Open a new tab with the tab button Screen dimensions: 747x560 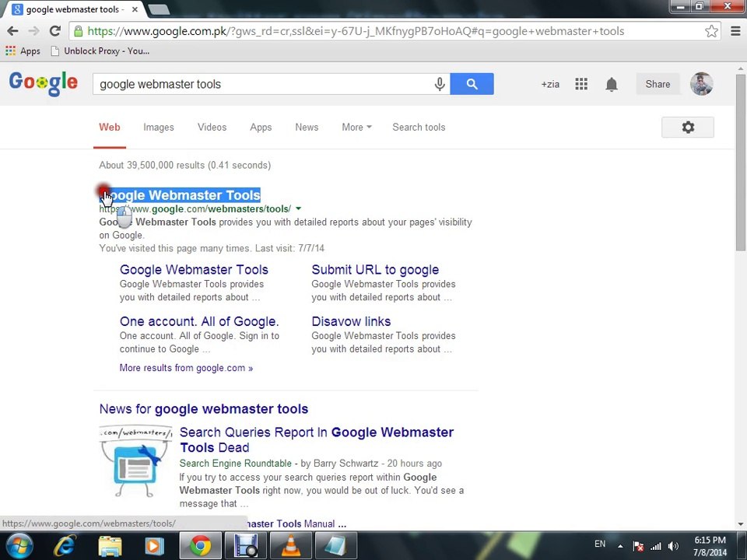(x=159, y=9)
